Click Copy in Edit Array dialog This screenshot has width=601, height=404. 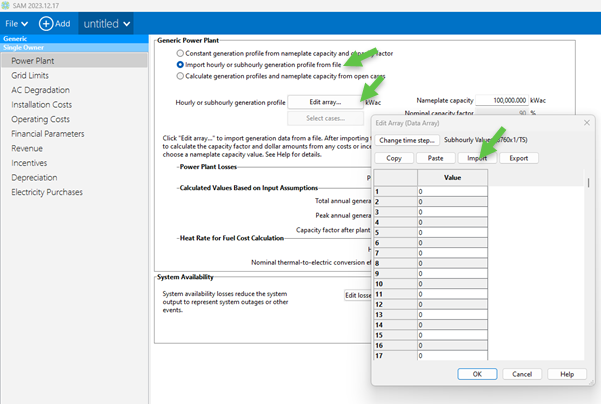(394, 158)
